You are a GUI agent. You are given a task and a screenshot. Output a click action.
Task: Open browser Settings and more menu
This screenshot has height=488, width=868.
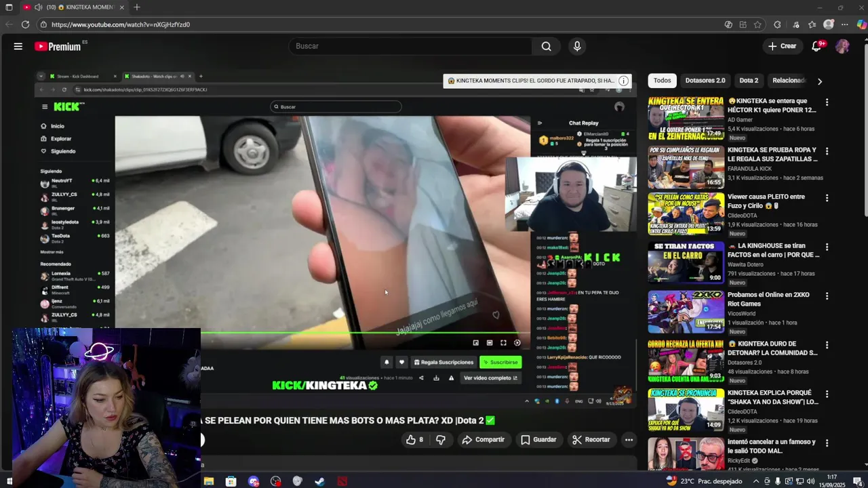(845, 24)
